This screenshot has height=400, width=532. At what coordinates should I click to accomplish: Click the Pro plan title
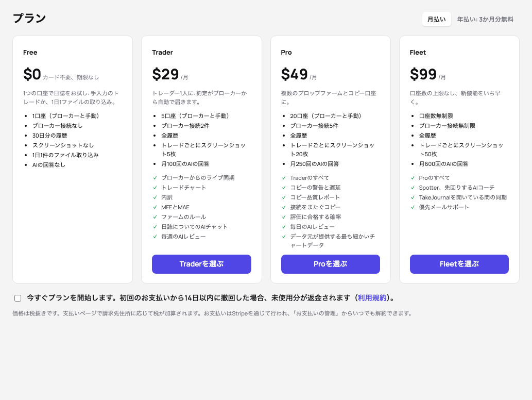pyautogui.click(x=286, y=52)
